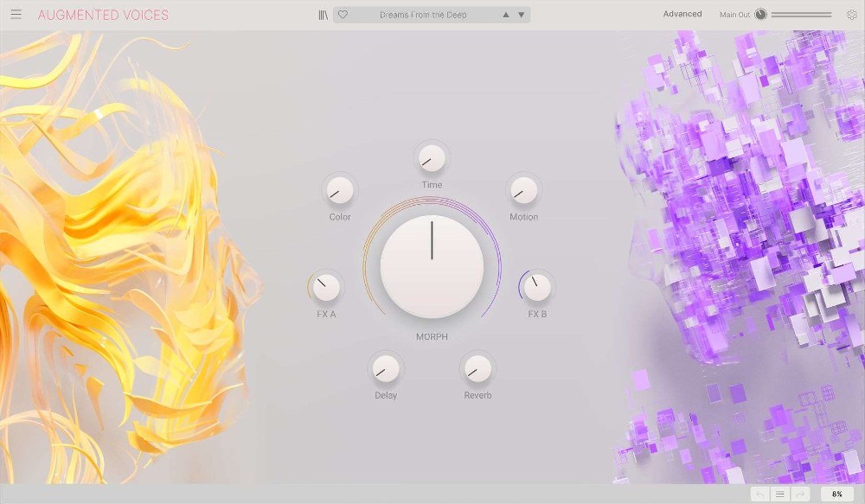Click the central MORPH macro knob
Viewport: 865px width, 504px height.
(x=431, y=265)
